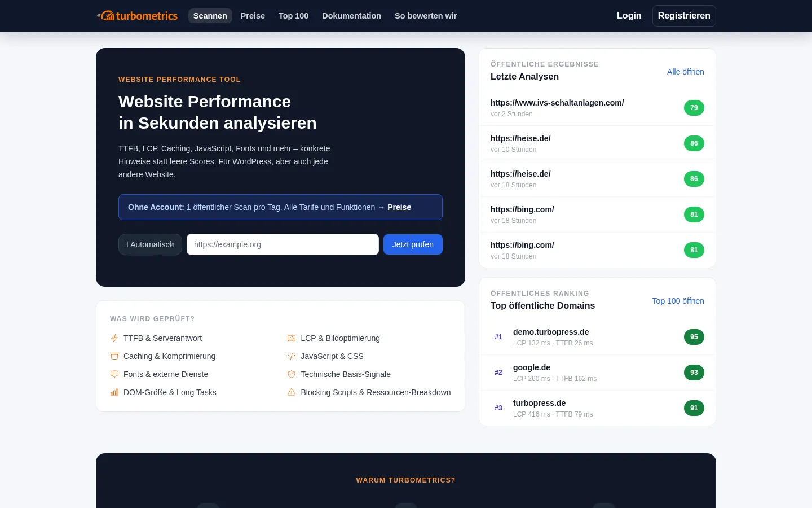Screen dimensions: 812x508
Task: Click the URL input field
Action: click(x=283, y=244)
